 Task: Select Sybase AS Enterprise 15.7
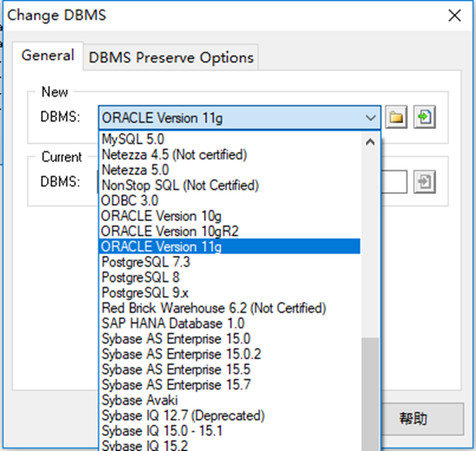tap(230, 385)
